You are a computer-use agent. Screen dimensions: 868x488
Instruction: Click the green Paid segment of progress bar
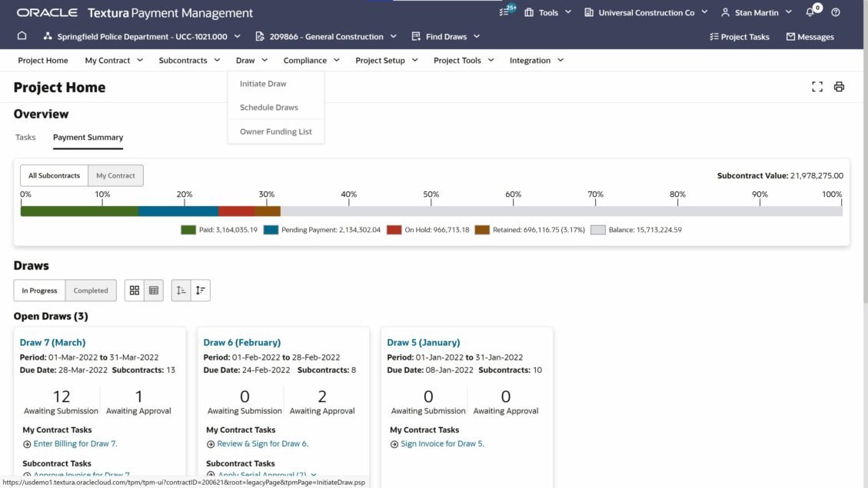(x=79, y=211)
